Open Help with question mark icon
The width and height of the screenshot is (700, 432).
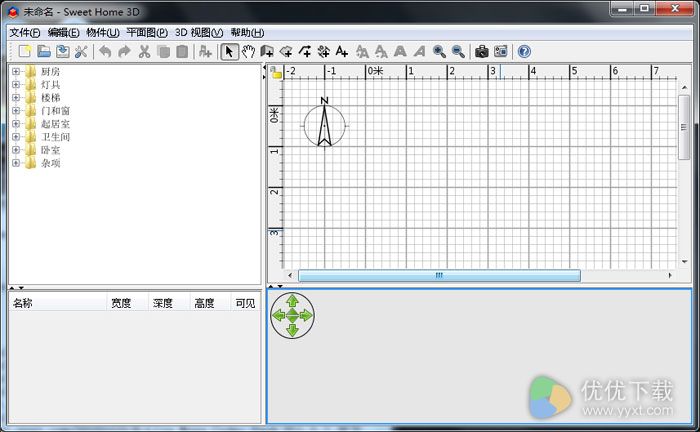coord(525,52)
